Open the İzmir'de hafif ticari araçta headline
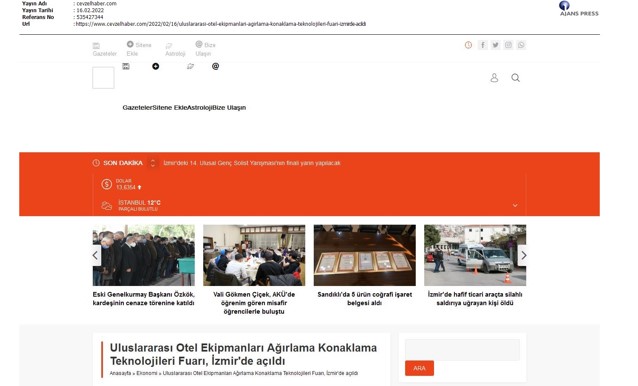This screenshot has height=386, width=638. (475, 299)
